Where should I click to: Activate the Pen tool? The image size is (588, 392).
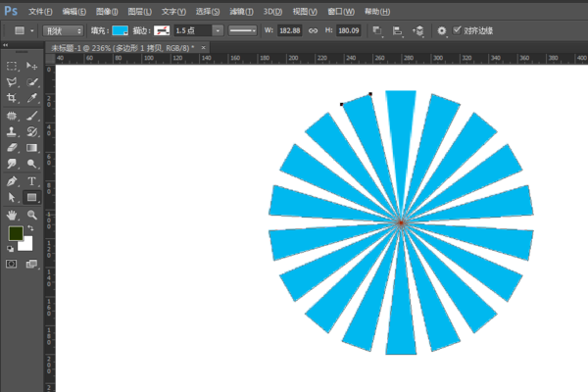click(x=12, y=181)
